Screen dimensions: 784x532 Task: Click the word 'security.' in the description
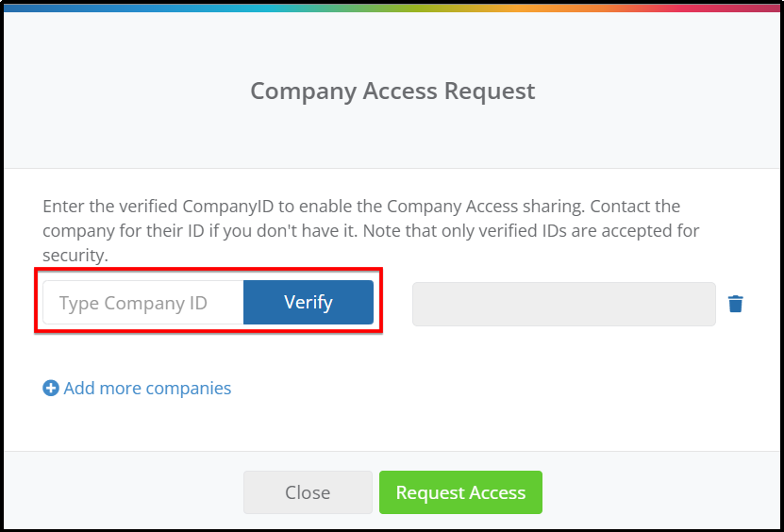pyautogui.click(x=75, y=256)
